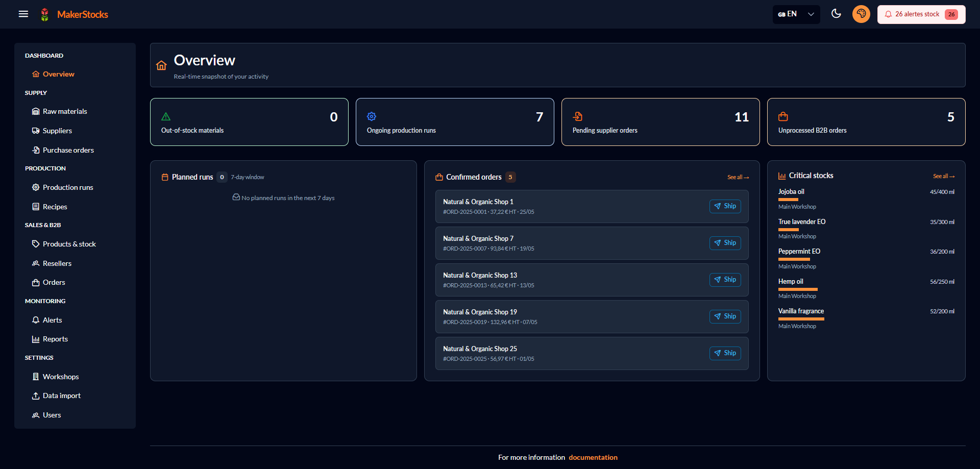Click the Workshops building icon
The image size is (980, 469).
(x=36, y=377)
